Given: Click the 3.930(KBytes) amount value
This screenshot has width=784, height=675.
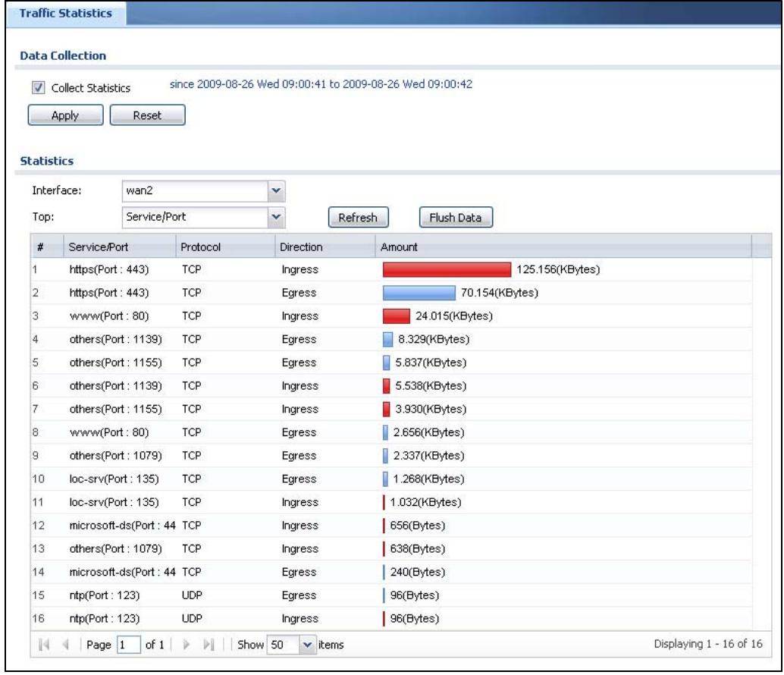Looking at the screenshot, I should click(431, 409).
